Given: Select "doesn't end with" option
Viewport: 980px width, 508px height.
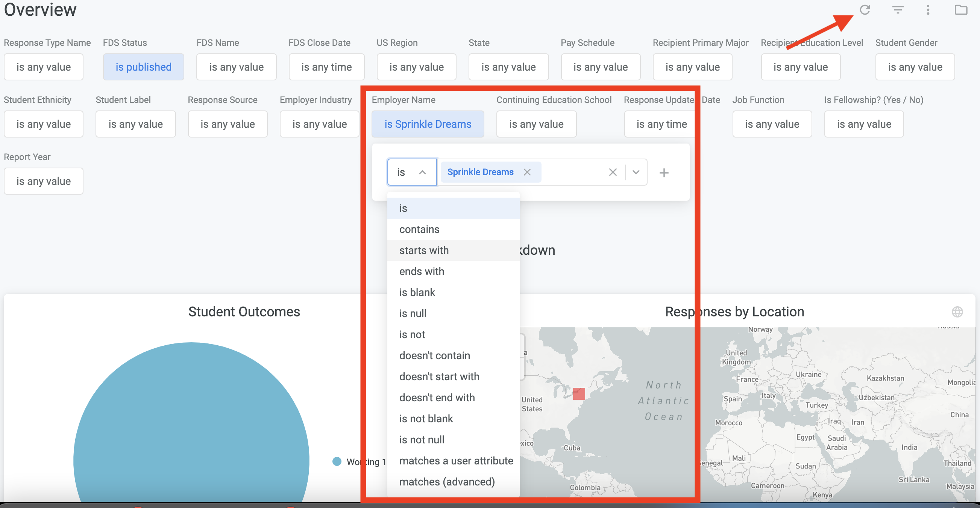Looking at the screenshot, I should (x=453, y=398).
